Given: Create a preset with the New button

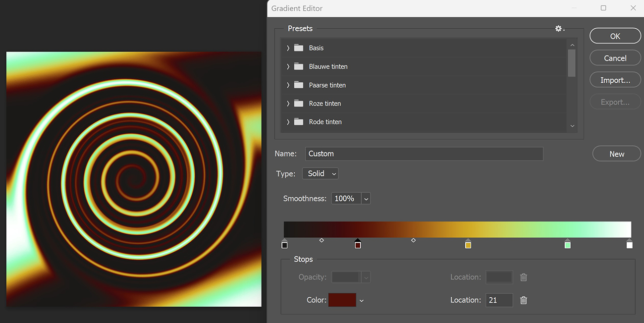Looking at the screenshot, I should click(x=616, y=153).
